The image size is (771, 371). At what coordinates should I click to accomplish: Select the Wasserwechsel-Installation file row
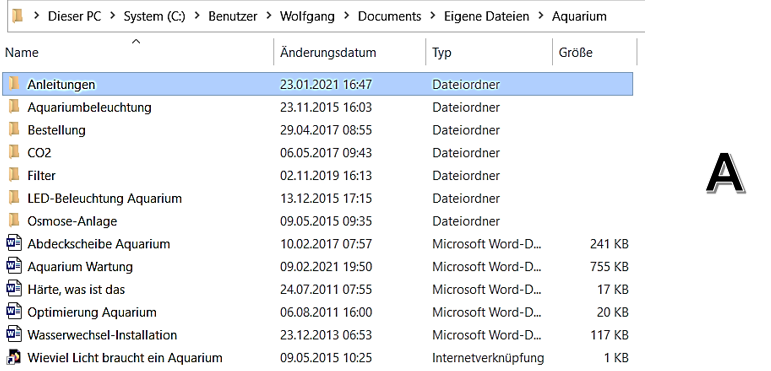tap(319, 335)
